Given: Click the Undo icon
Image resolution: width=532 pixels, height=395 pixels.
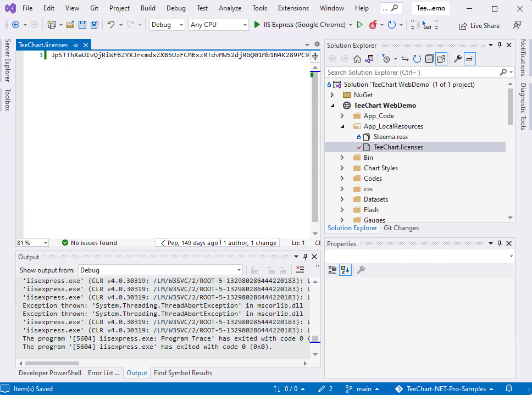Looking at the screenshot, I should click(111, 24).
